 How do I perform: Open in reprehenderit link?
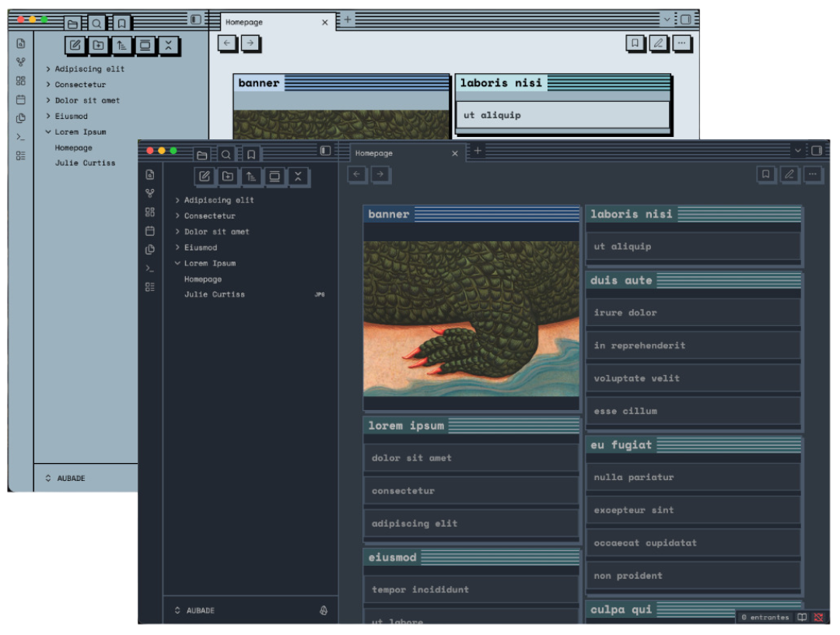pyautogui.click(x=693, y=346)
